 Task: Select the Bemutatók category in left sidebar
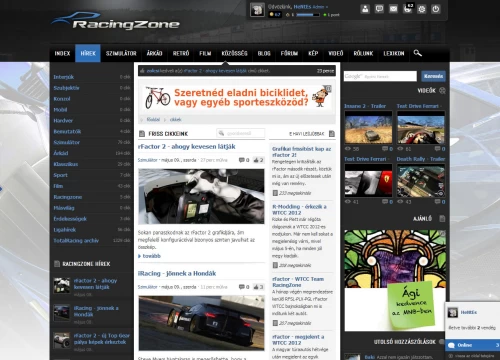[67, 132]
